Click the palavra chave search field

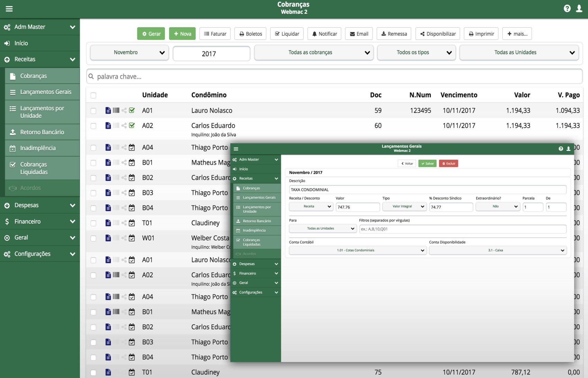[334, 76]
